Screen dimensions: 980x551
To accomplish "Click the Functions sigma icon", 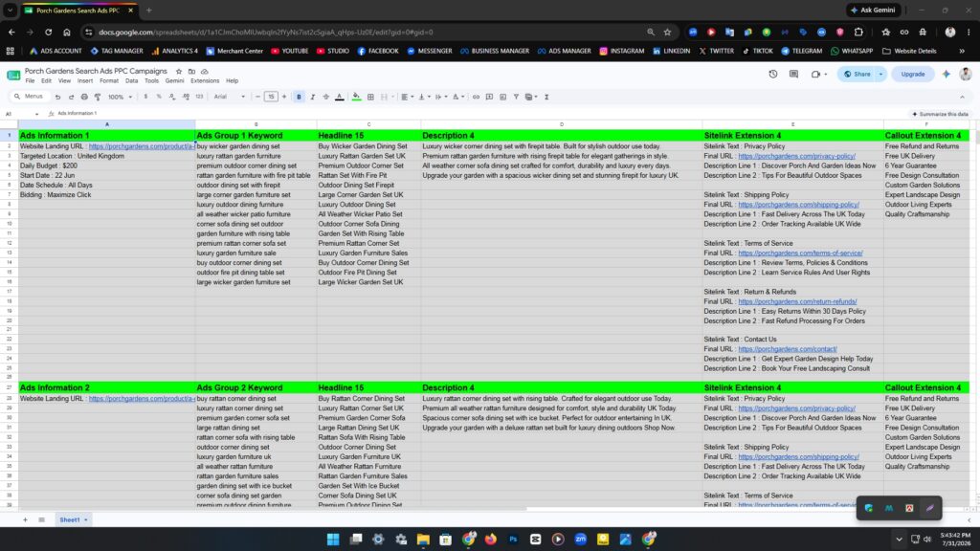I will (x=546, y=97).
